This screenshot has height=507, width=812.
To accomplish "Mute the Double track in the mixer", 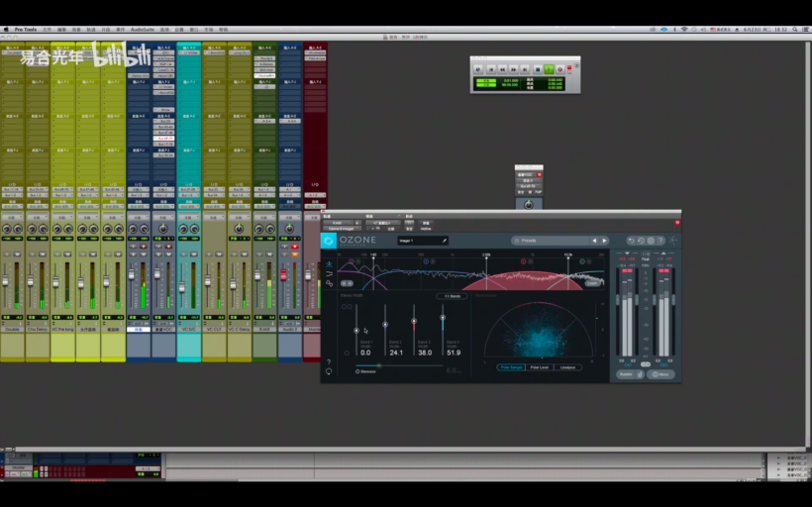I will coord(17,254).
